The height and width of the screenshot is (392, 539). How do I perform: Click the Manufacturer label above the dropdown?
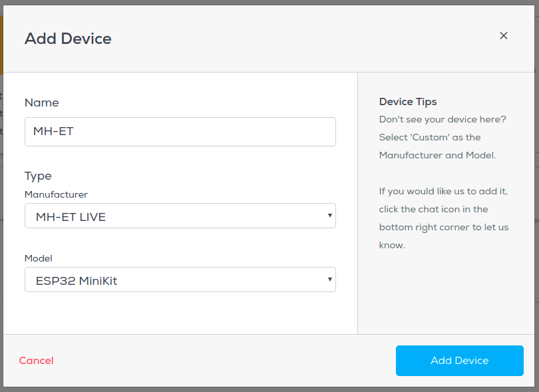pos(56,194)
